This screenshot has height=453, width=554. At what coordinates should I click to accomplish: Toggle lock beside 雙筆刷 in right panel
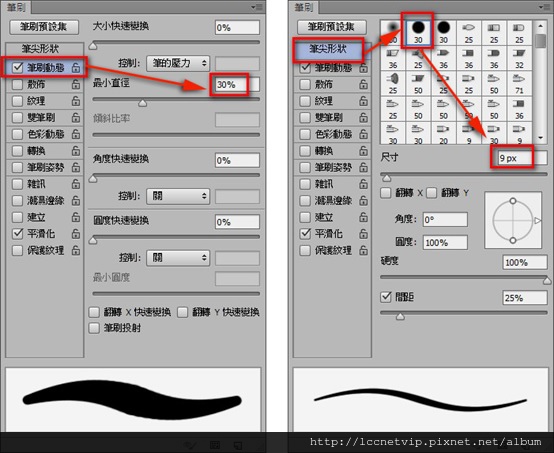[x=363, y=117]
